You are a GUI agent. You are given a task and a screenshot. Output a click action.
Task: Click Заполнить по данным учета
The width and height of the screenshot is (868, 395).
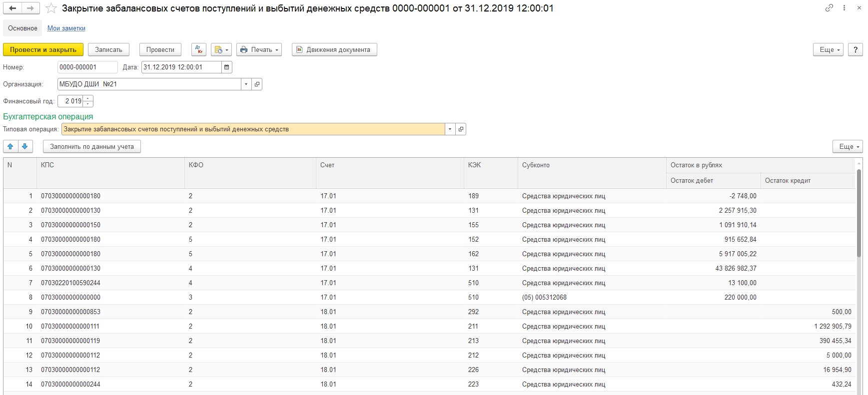[x=92, y=146]
